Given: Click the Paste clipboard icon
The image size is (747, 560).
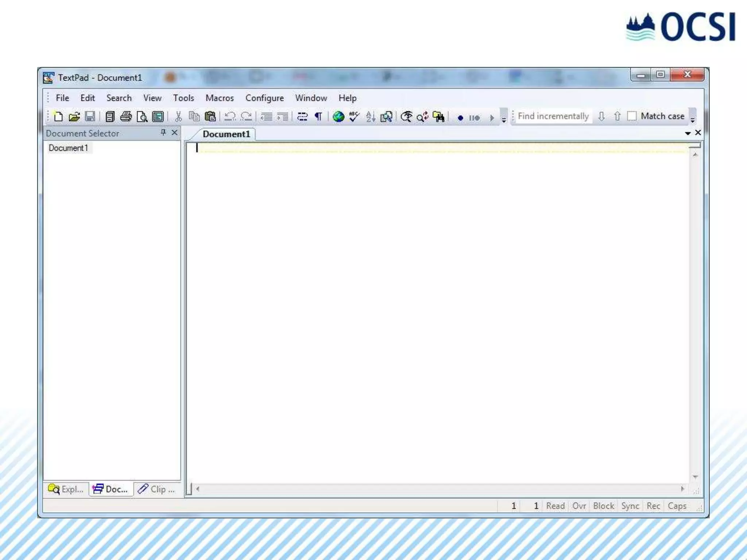Looking at the screenshot, I should 210,117.
